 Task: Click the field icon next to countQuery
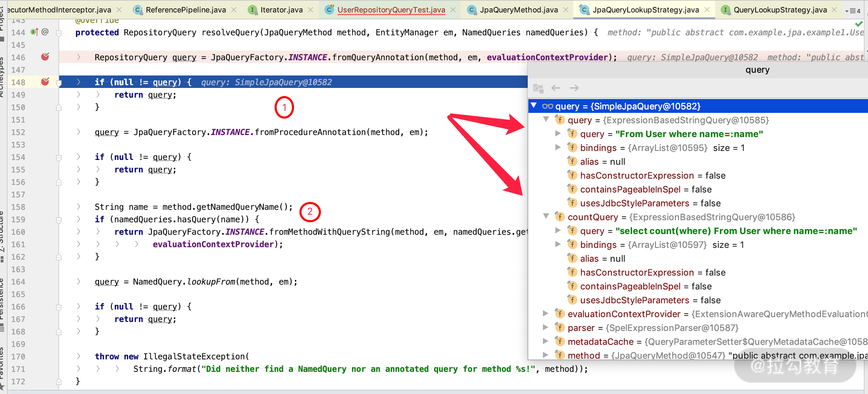(x=560, y=217)
